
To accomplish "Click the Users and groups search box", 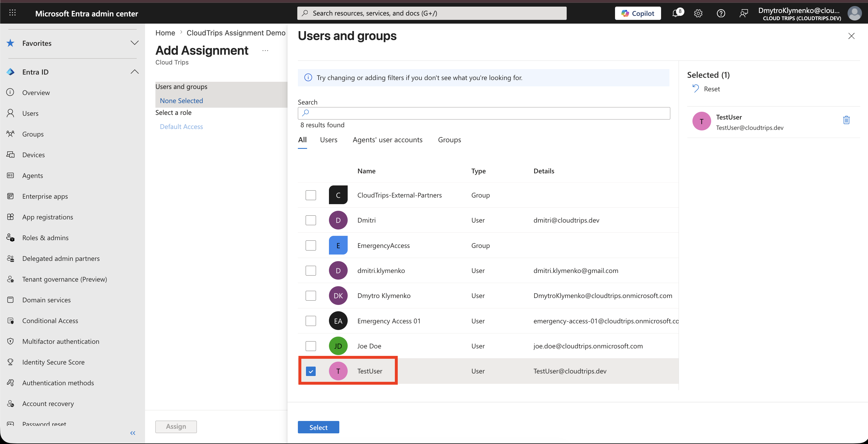I will (x=484, y=113).
